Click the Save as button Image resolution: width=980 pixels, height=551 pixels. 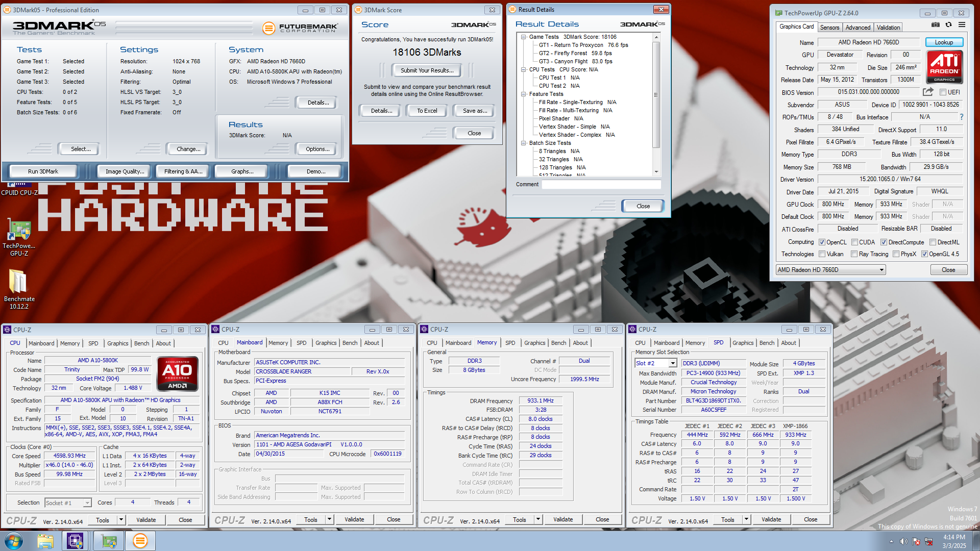475,111
